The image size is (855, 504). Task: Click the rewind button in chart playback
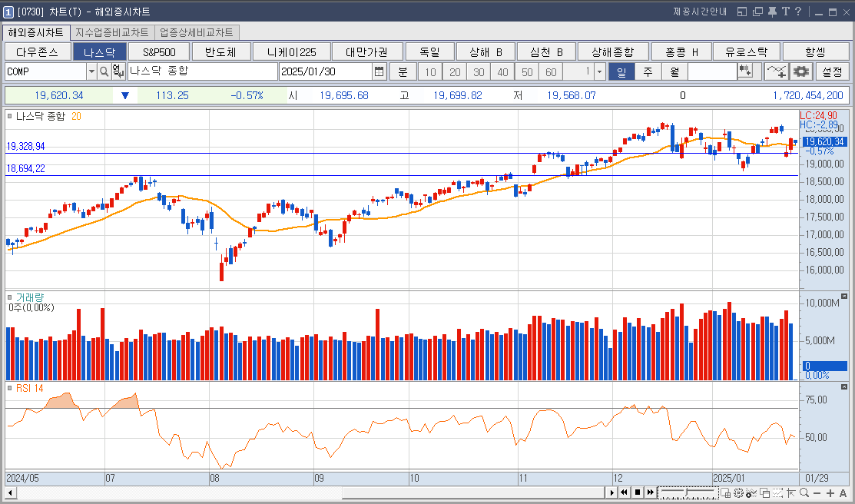(x=625, y=492)
